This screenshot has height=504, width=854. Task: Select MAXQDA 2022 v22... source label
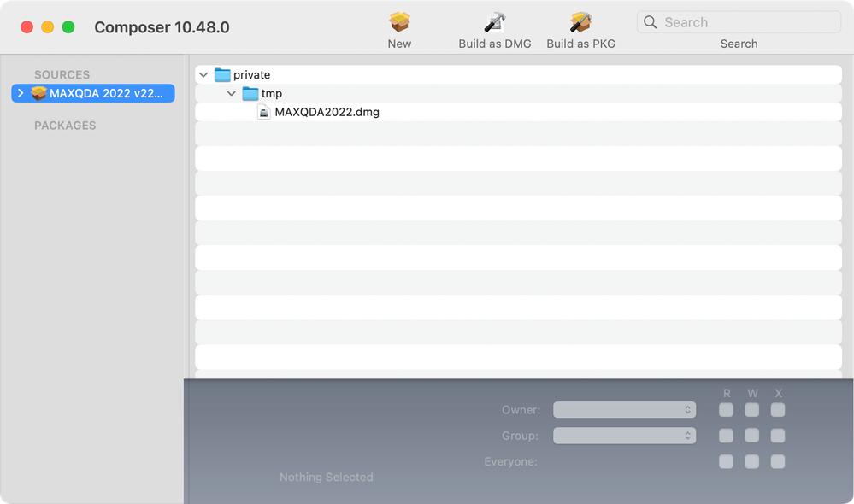point(106,93)
